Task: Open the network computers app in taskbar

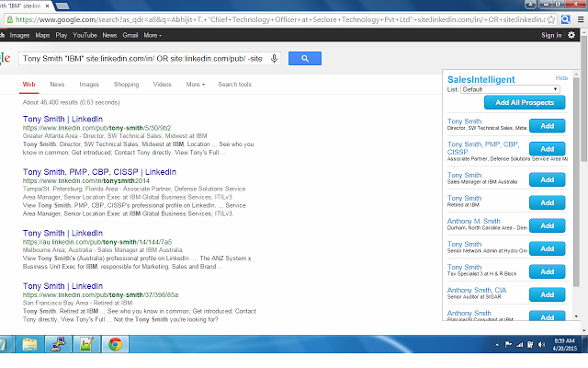Action: point(58,344)
